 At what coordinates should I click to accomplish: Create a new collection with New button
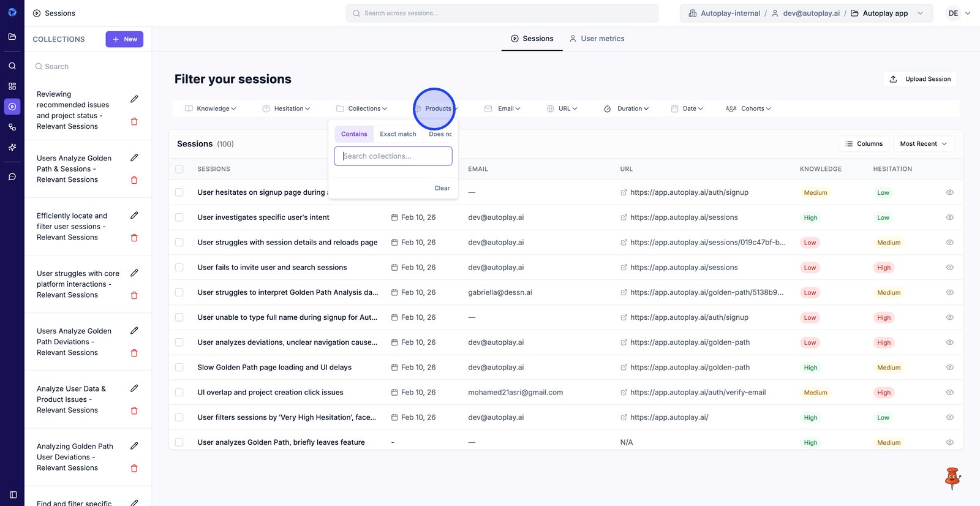coord(124,39)
